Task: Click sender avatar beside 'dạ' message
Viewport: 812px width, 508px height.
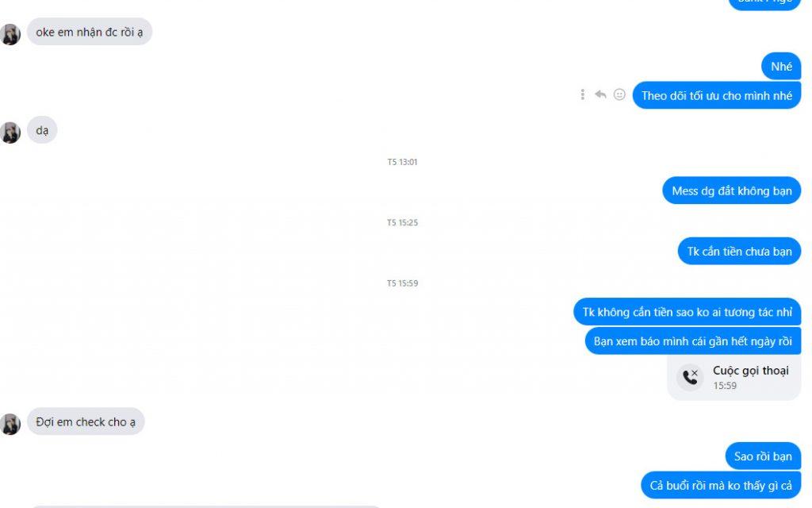Action: (x=10, y=133)
